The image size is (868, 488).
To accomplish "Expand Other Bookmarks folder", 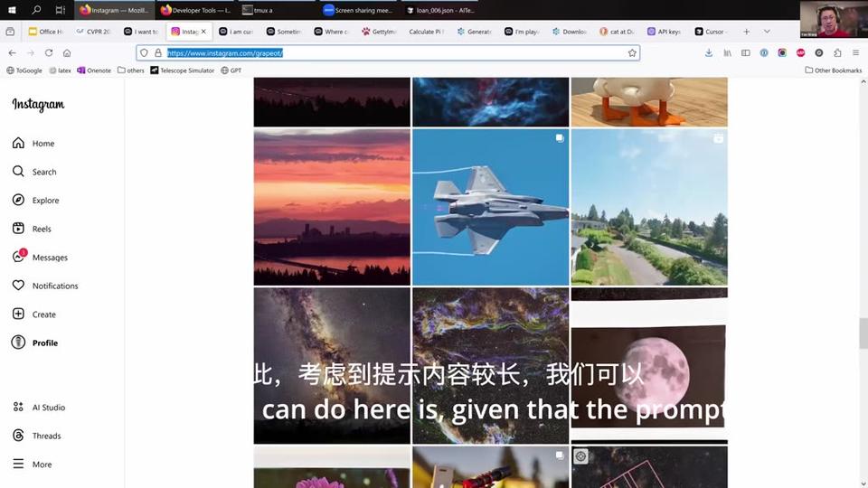I will pyautogui.click(x=833, y=70).
